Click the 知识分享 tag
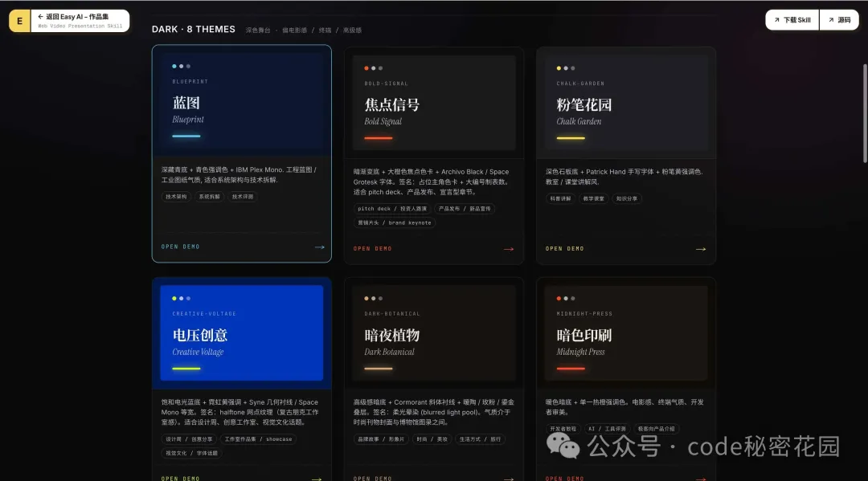The height and width of the screenshot is (481, 868). point(627,198)
